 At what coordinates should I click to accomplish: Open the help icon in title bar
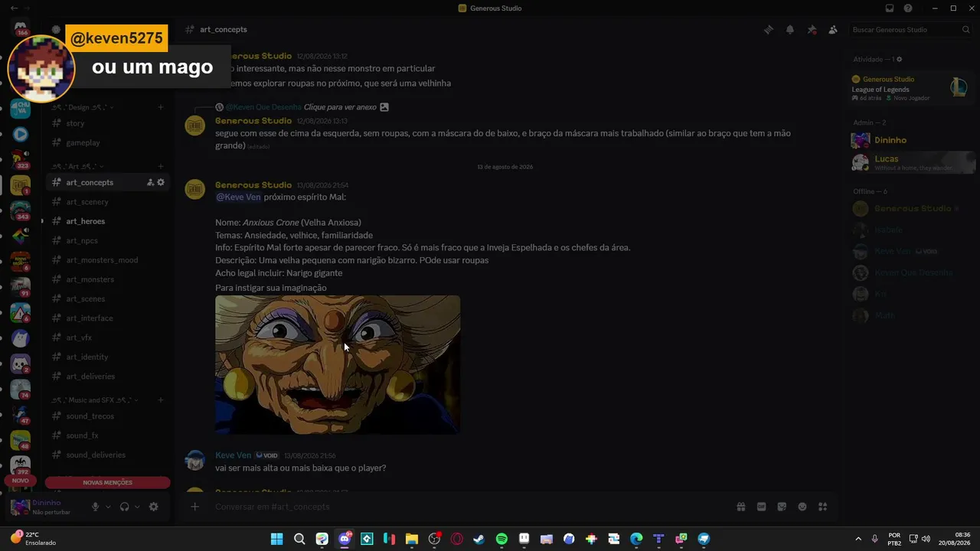pyautogui.click(x=908, y=8)
